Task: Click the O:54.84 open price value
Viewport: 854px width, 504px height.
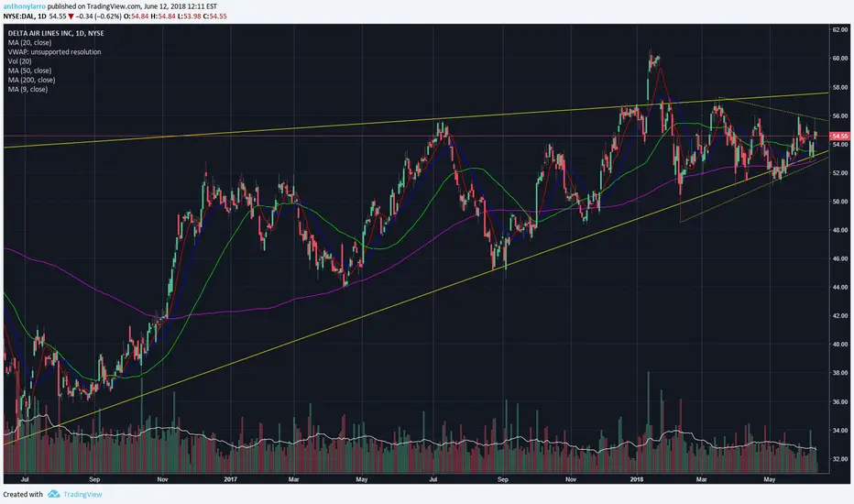Action: tap(137, 16)
